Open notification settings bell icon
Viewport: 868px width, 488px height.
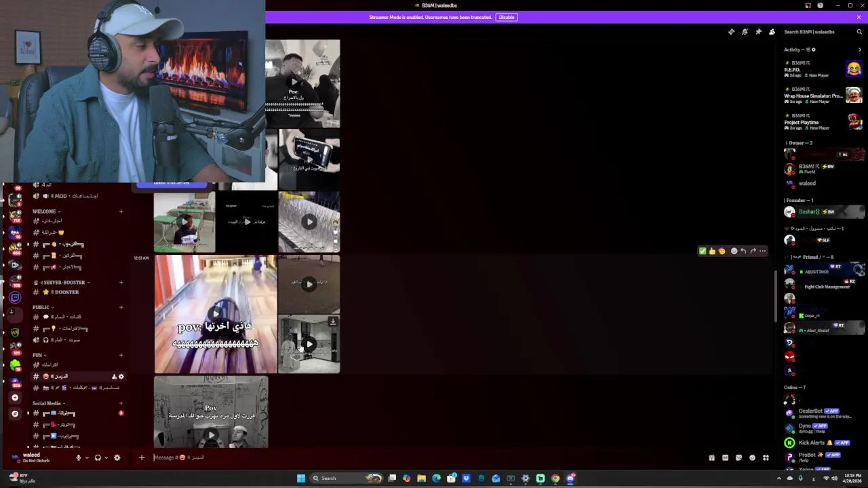(x=745, y=32)
